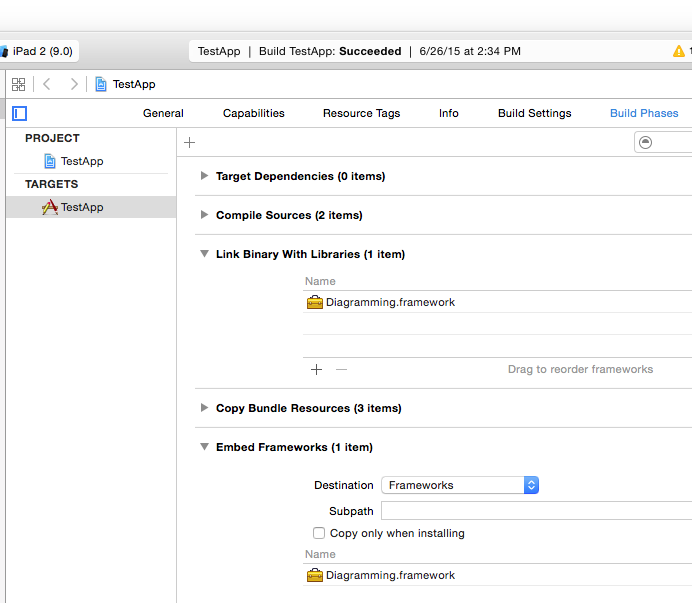Expand Target Dependencies section
Viewport: 692px width, 603px height.
[204, 176]
